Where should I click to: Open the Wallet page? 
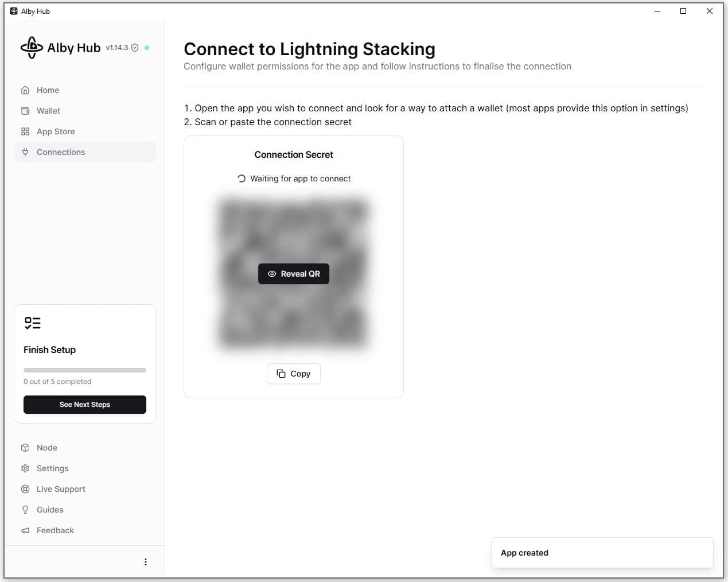tap(85, 111)
